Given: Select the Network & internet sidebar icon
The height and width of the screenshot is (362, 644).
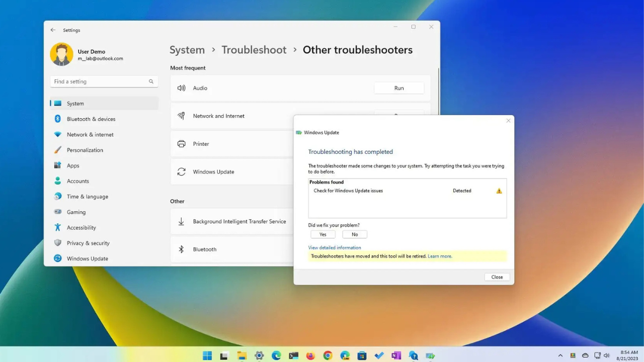Looking at the screenshot, I should [x=58, y=135].
